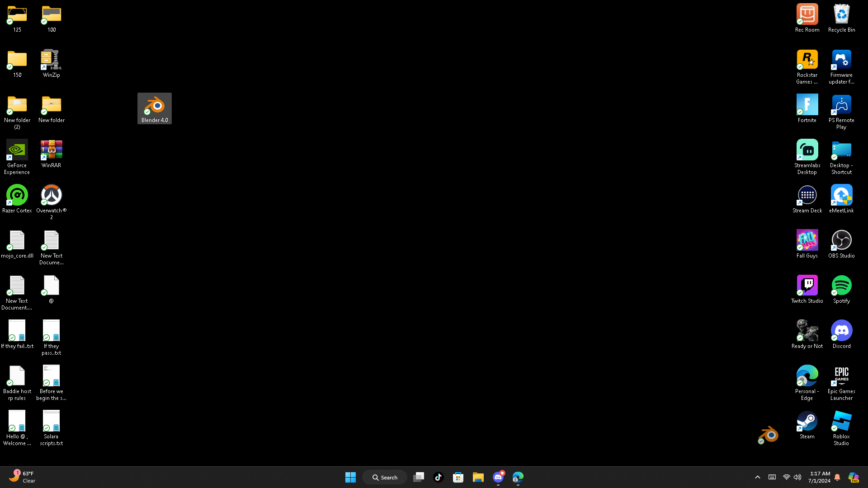Select the Razer Cortex icon

coord(17,199)
